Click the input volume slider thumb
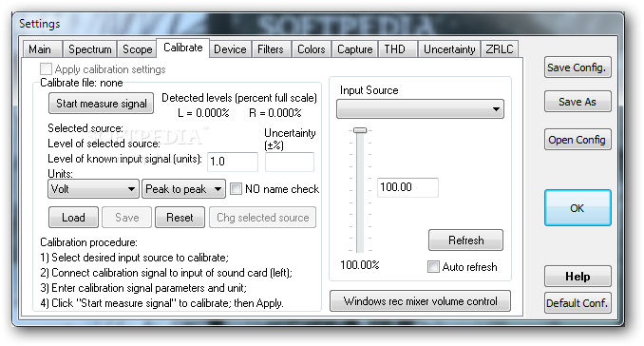644x346 pixels. point(360,130)
